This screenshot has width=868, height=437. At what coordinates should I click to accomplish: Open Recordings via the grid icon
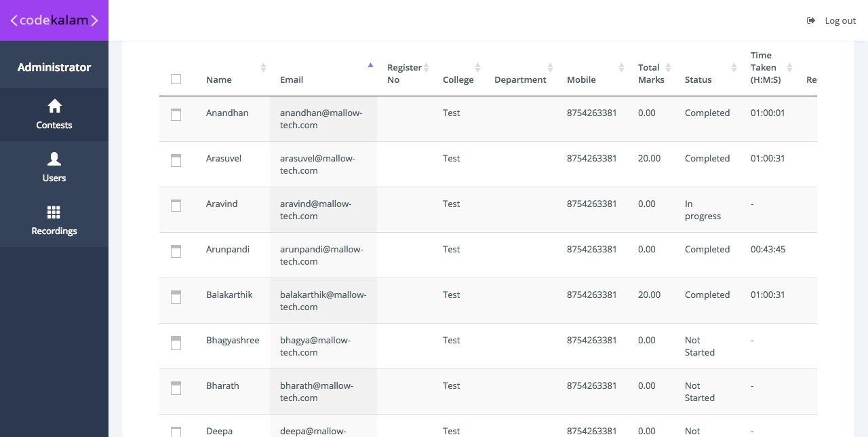(54, 212)
